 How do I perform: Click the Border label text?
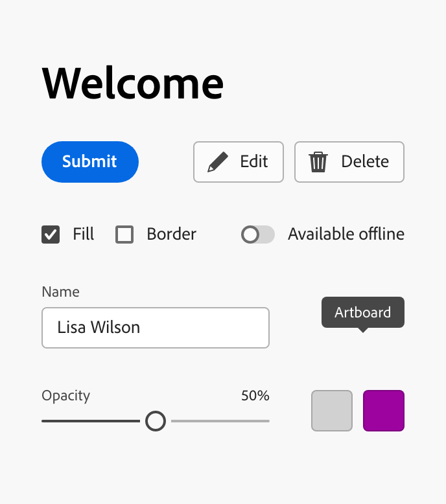[171, 235]
